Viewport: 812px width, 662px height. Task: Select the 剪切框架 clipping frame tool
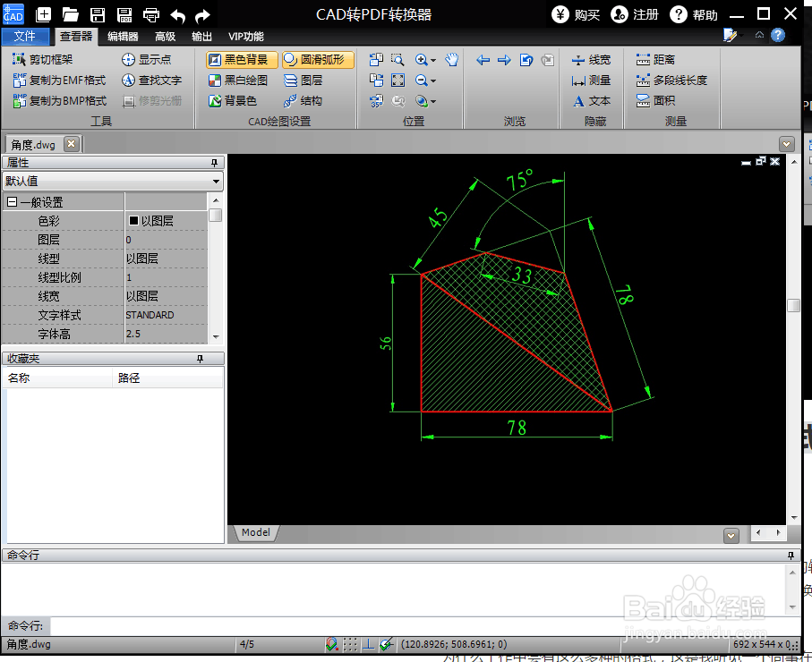[x=43, y=60]
